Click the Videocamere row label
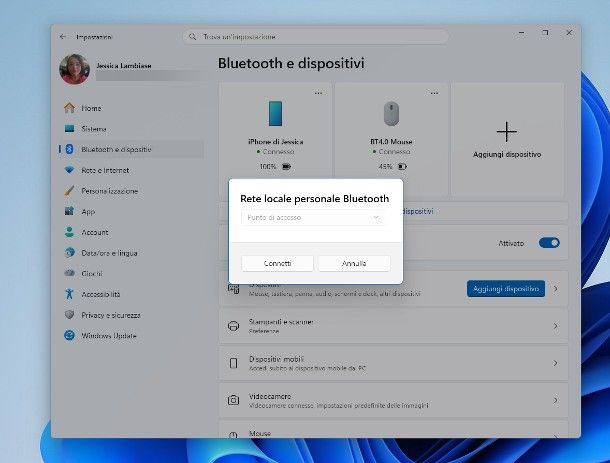The width and height of the screenshot is (610, 463). (x=270, y=396)
